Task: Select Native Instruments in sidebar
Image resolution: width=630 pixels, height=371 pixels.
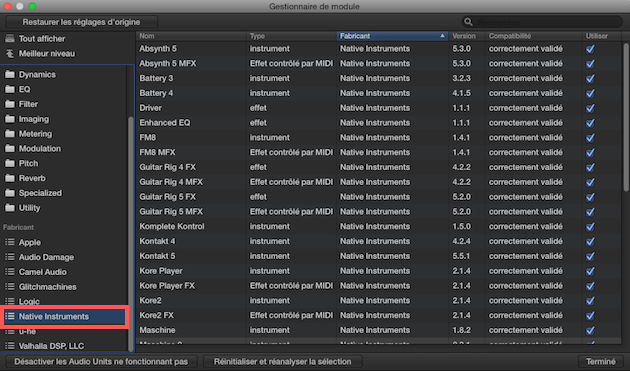Action: click(x=64, y=316)
